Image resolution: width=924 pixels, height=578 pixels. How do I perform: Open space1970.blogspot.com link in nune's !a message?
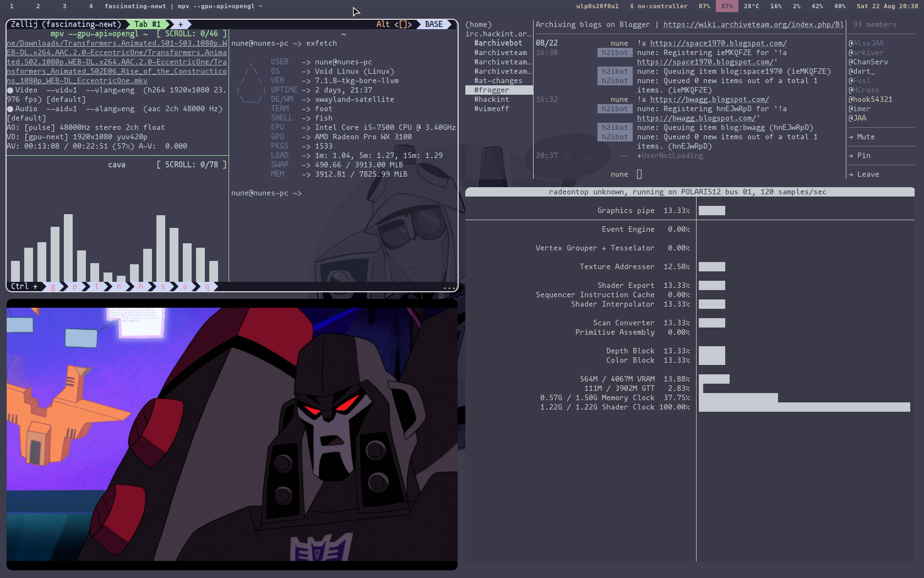[x=719, y=43]
